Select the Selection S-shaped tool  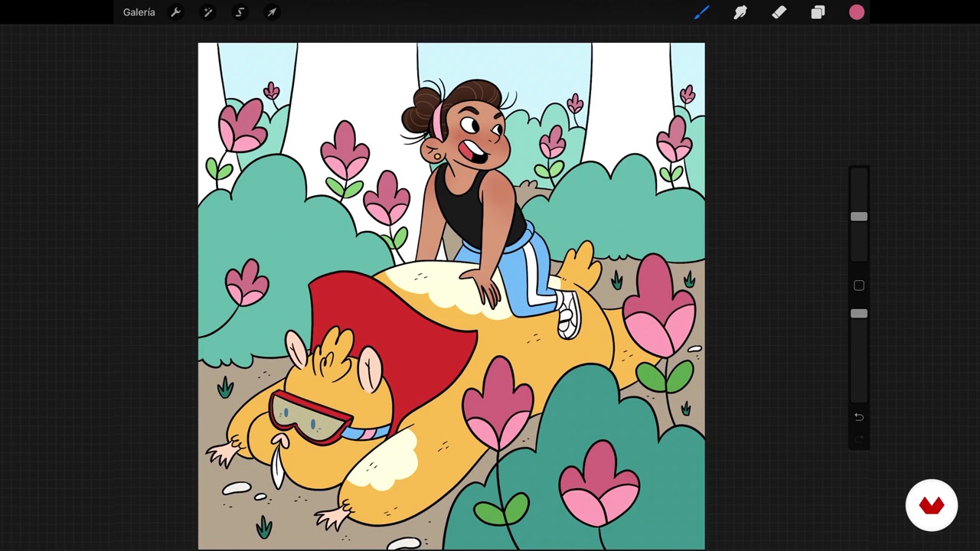[x=240, y=12]
